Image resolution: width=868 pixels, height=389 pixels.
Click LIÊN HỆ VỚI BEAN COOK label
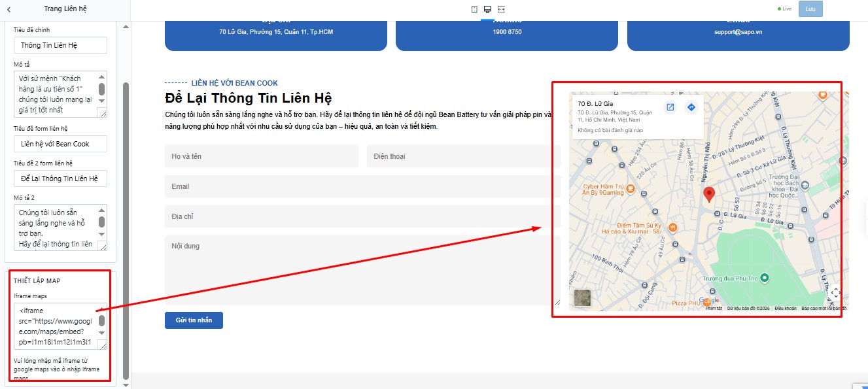[x=234, y=83]
